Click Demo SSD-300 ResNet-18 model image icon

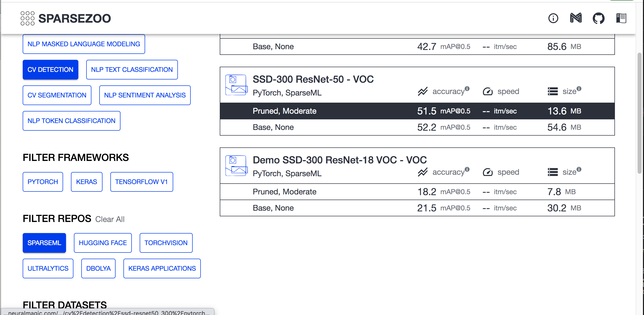point(236,166)
